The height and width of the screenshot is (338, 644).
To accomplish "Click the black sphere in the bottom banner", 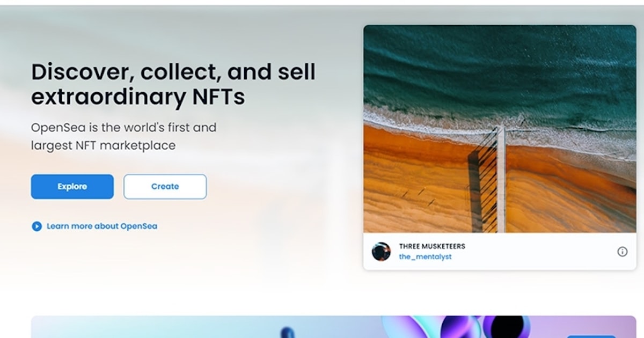I will [507, 327].
